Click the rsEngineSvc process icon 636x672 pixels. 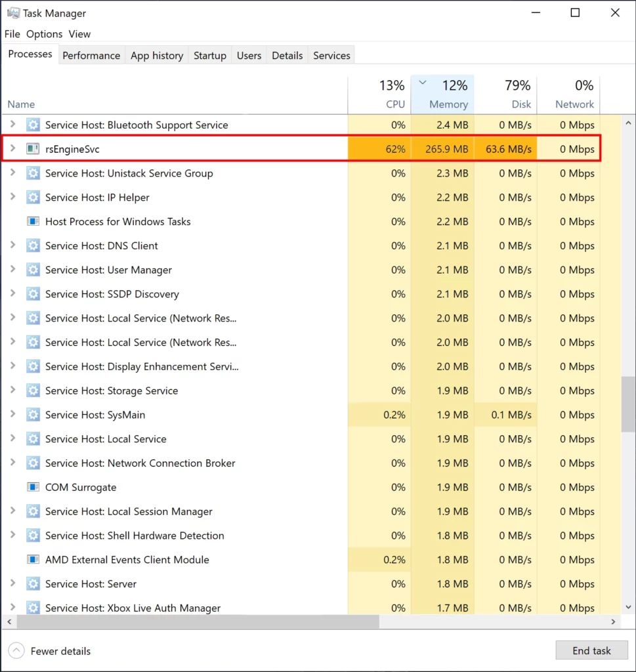click(x=33, y=149)
